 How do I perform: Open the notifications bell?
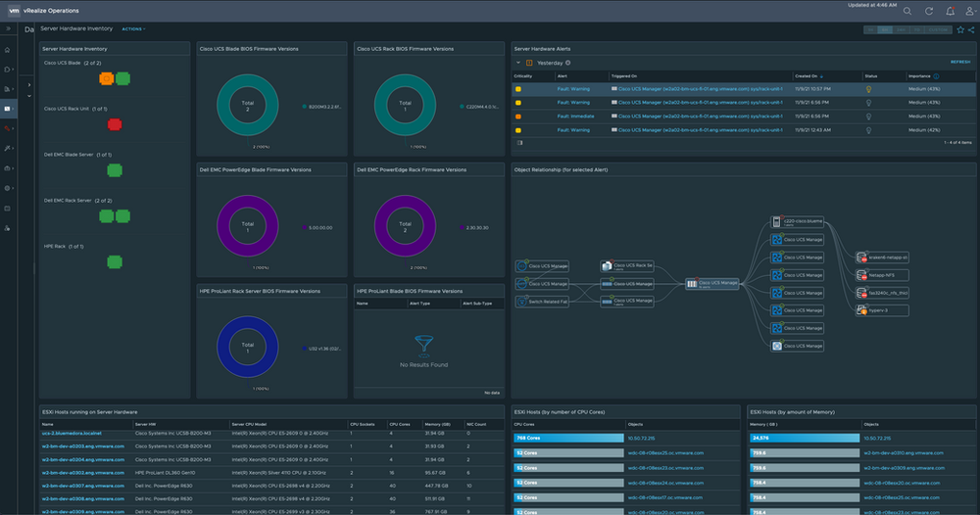[x=949, y=11]
